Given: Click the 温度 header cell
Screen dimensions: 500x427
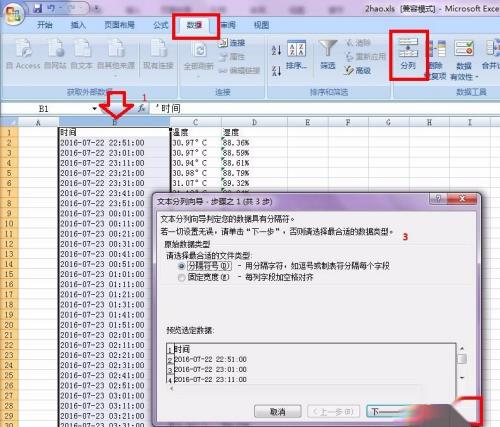Looking at the screenshot, I should coord(196,132).
